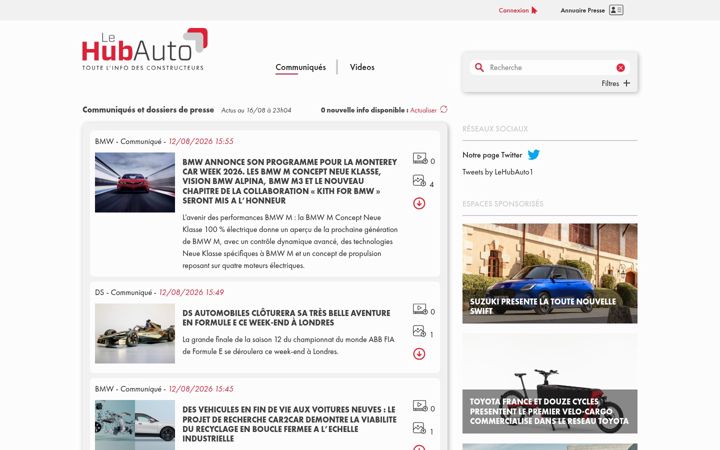
Task: Click the image count icon on DS Automobiles article
Action: [419, 331]
